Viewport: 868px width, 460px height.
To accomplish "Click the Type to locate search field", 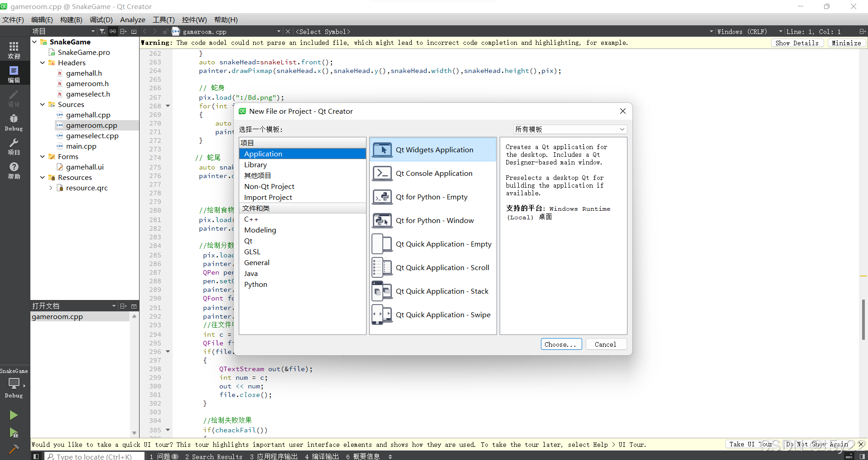I will coord(94,456).
